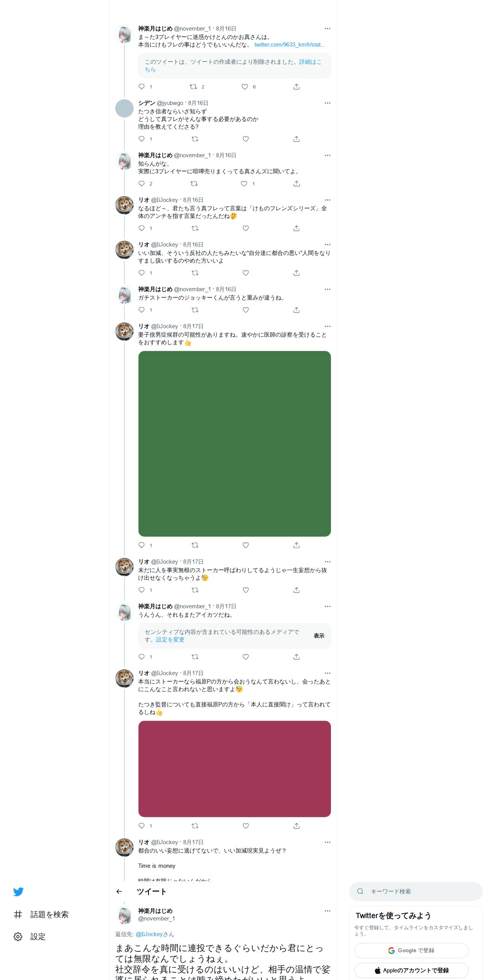
Task: Share the 知らんがな tweet
Action: (x=297, y=184)
